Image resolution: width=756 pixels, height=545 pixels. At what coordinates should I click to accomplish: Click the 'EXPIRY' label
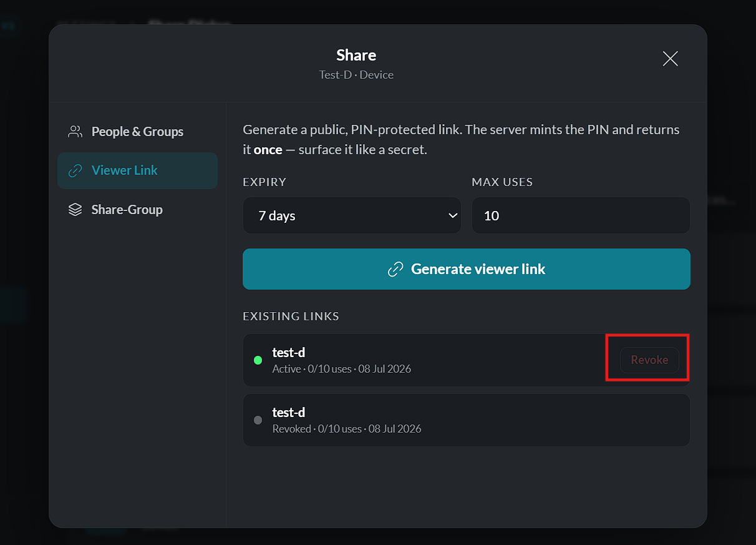(264, 182)
